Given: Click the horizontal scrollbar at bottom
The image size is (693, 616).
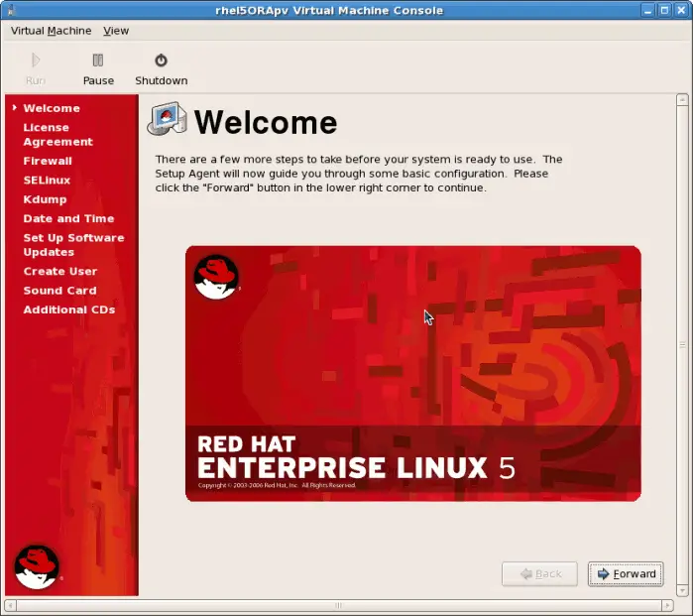Looking at the screenshot, I should (337, 604).
